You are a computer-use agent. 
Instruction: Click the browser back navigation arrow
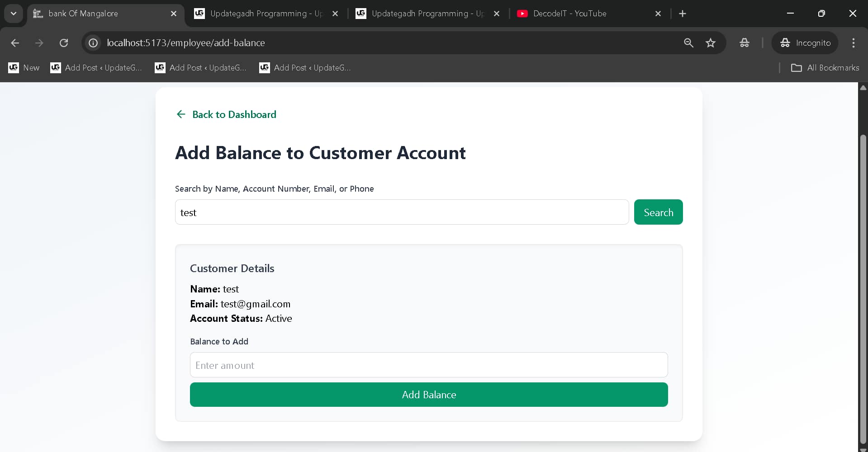(x=15, y=43)
